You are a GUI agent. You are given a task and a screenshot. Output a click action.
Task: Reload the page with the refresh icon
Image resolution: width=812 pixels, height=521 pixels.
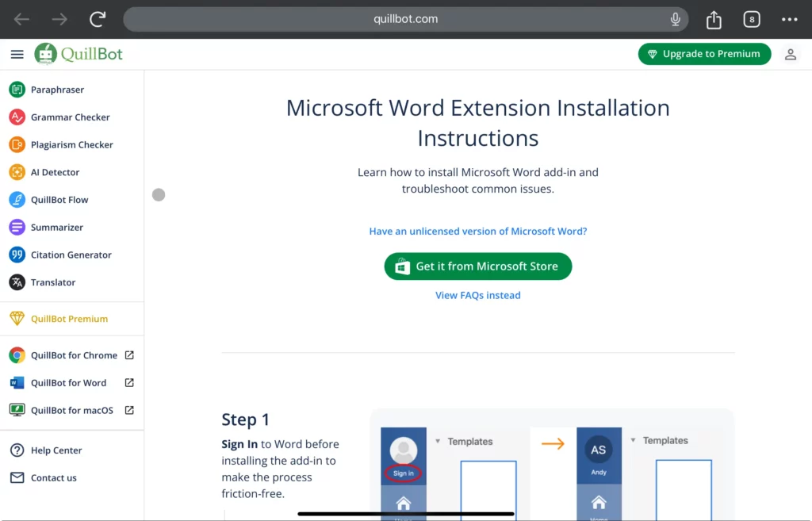coord(98,19)
